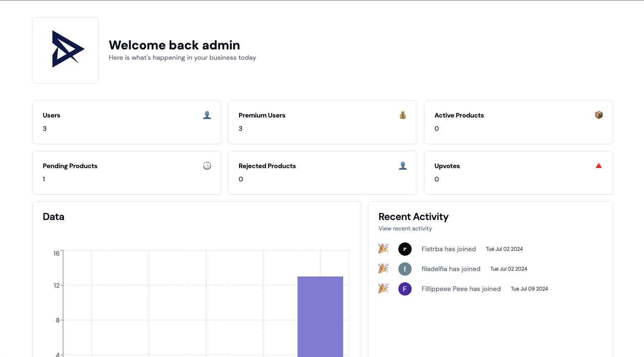
Task: Click the date Tue Jul 09 2024
Action: coord(529,289)
